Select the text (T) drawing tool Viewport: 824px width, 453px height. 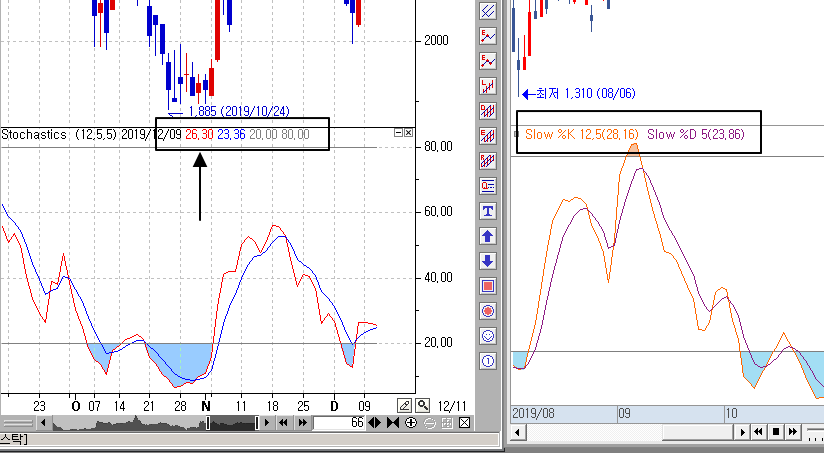pyautogui.click(x=488, y=211)
